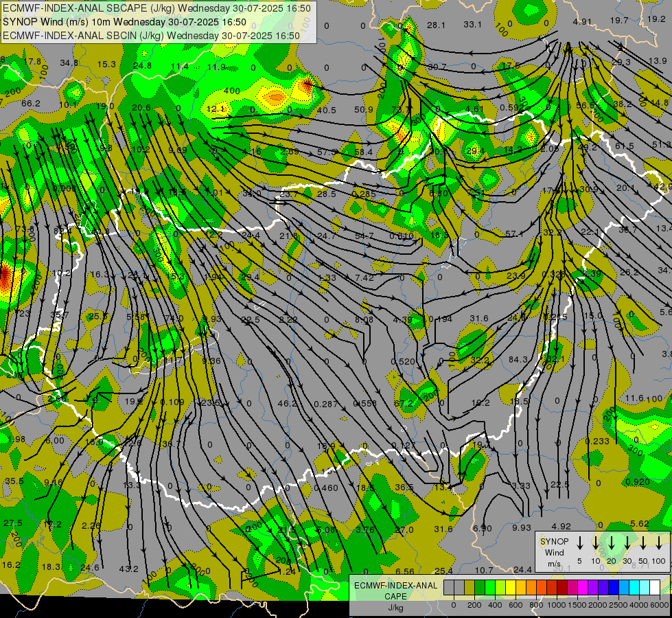The height and width of the screenshot is (618, 672).
Task: Click the dark red CAPE legend swatch
Action: pos(562,588)
